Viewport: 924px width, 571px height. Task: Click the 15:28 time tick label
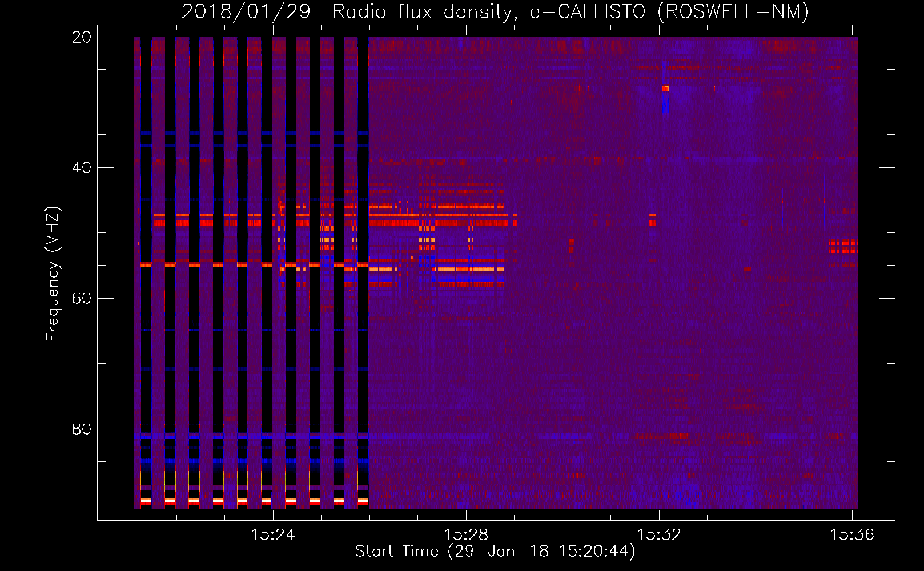pos(466,535)
